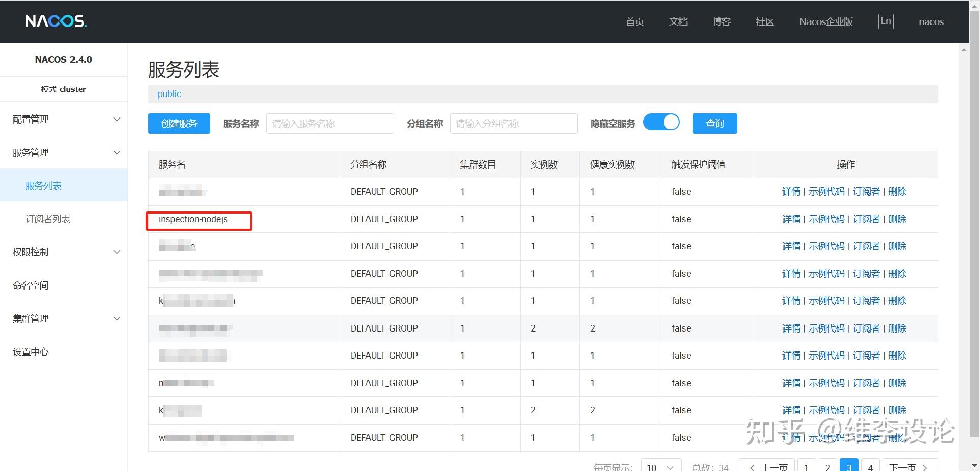Click the 查询 search button
Image resolution: width=980 pixels, height=471 pixels.
coord(714,123)
